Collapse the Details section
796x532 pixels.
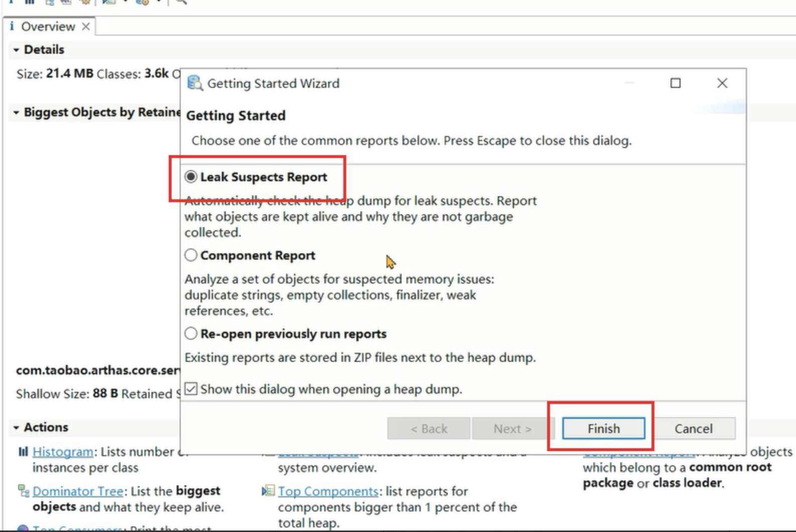pyautogui.click(x=16, y=50)
